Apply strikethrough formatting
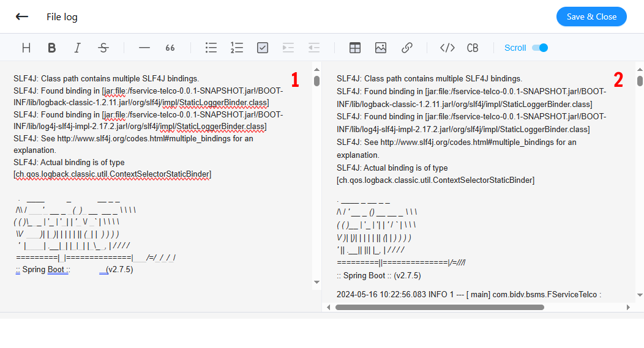The image size is (644, 348). [x=103, y=48]
